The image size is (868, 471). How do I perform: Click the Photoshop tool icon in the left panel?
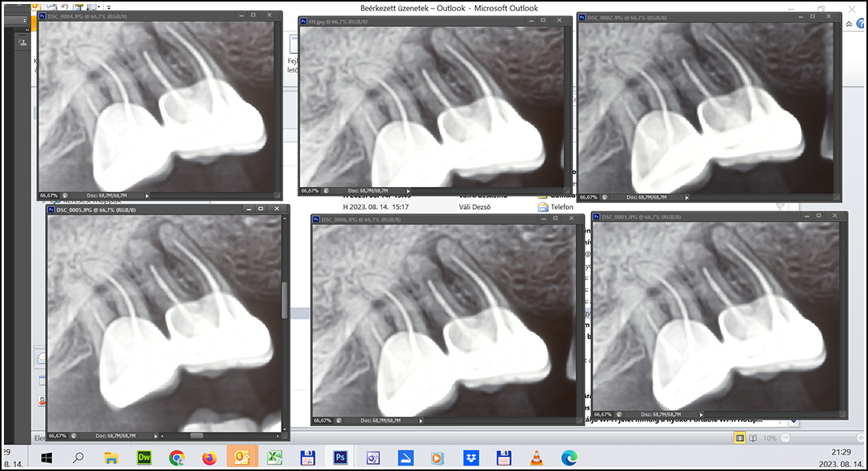22,42
